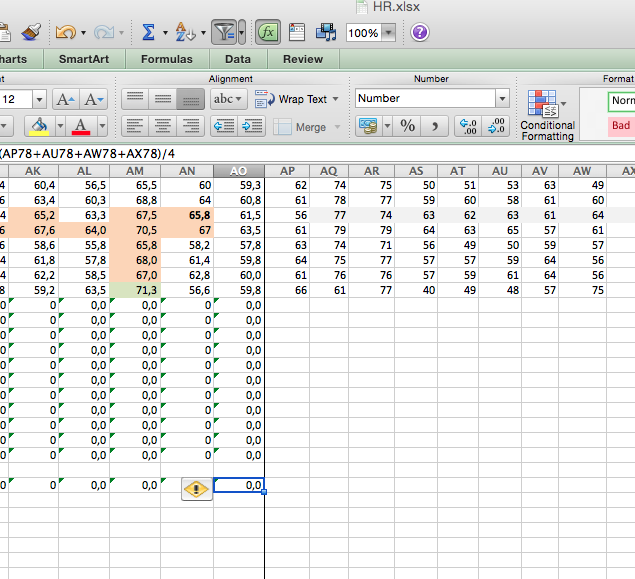Open the fill color dropdown arrow
This screenshot has height=579, width=635.
tap(60, 127)
